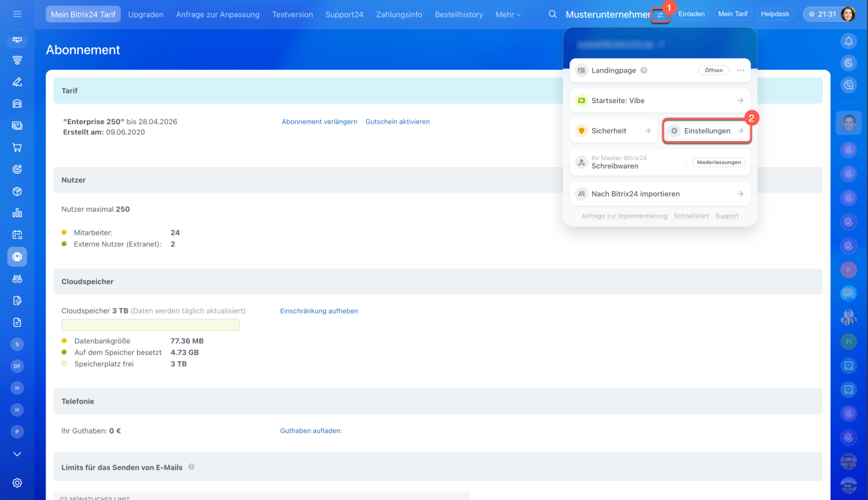The width and height of the screenshot is (868, 500).
Task: Click the search magnifier icon
Action: pyautogui.click(x=553, y=14)
